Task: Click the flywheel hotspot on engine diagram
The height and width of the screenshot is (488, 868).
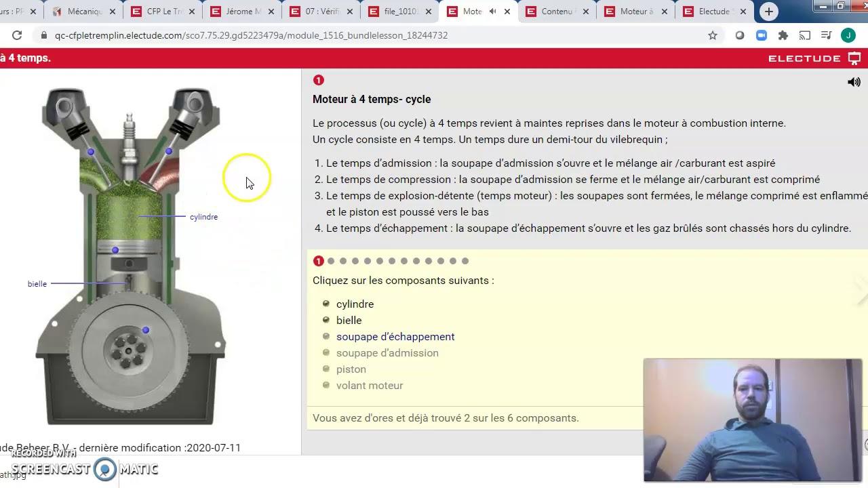Action: click(x=145, y=330)
